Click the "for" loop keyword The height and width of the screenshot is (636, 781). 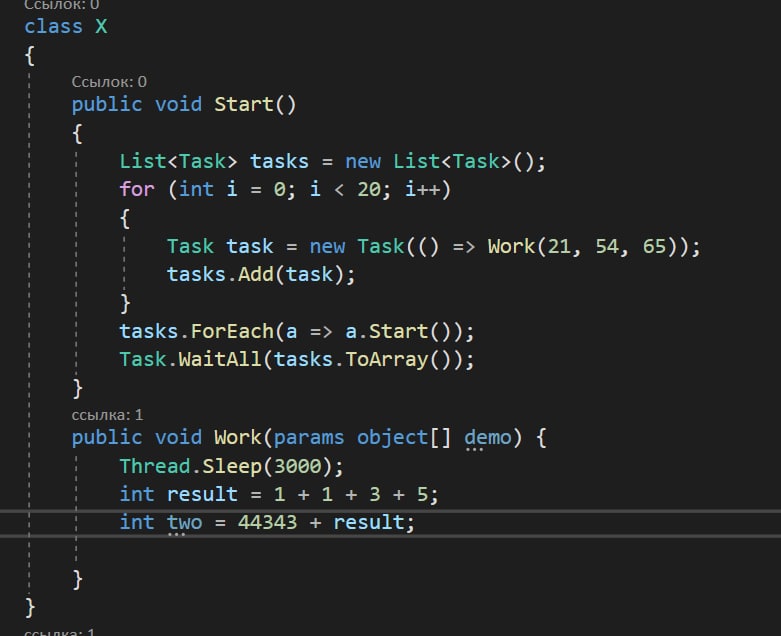[x=137, y=189]
